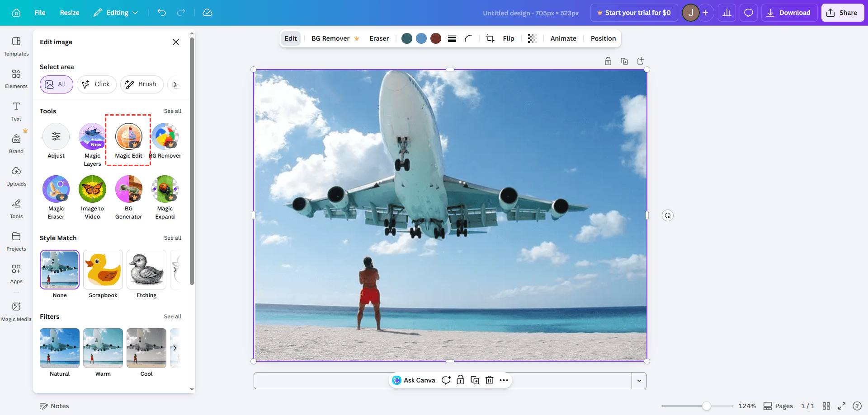
Task: Expand the page options chevron below canvas
Action: [639, 381]
